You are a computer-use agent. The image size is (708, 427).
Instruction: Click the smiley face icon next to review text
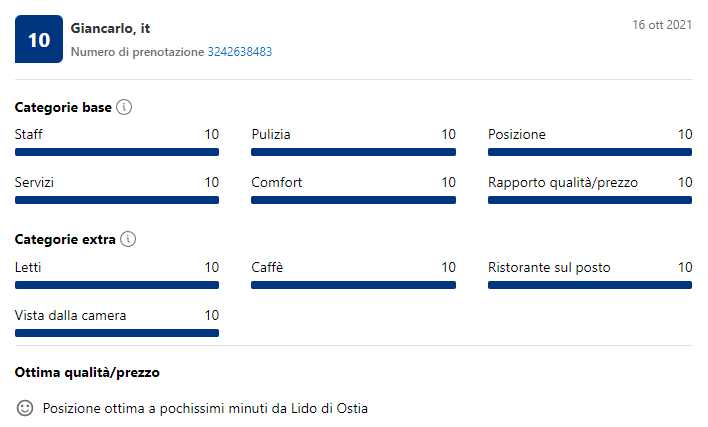click(25, 408)
